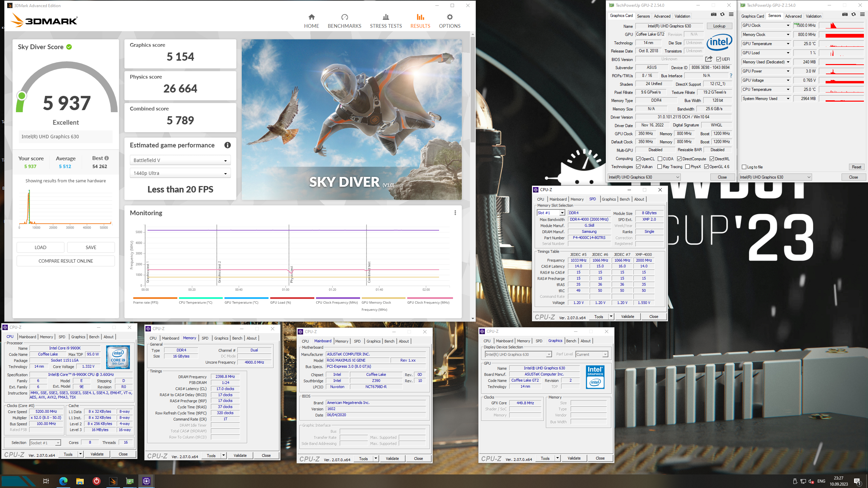This screenshot has width=868, height=488.
Task: Toggle the Ray Tracing checkbox in GPU-Z
Action: point(659,167)
